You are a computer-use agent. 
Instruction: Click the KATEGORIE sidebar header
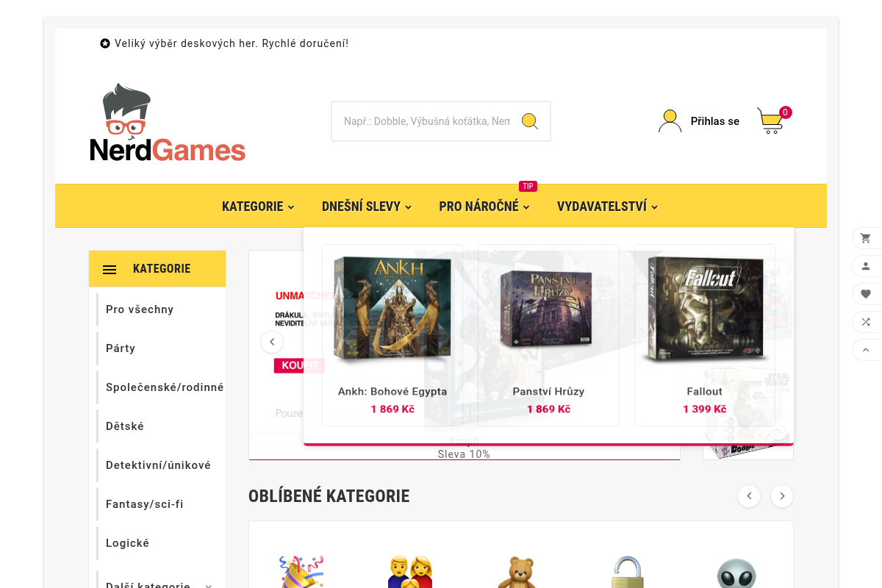(157, 269)
